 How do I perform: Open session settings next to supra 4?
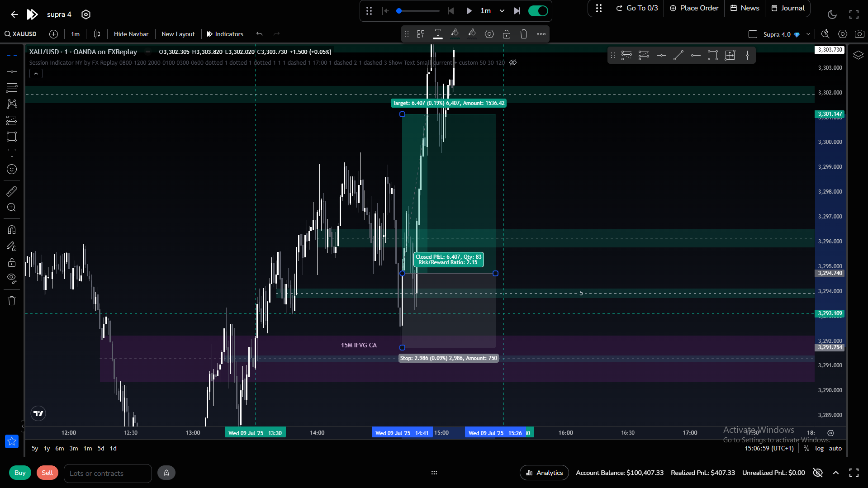[x=86, y=14]
